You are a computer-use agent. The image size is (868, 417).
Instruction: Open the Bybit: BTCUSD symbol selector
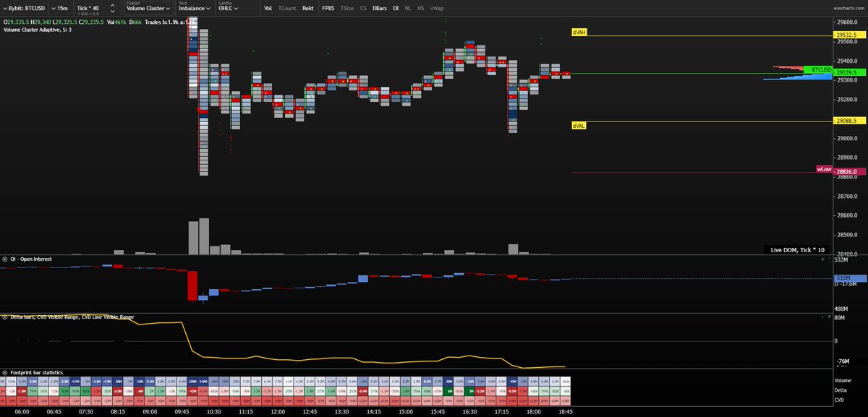tap(24, 7)
